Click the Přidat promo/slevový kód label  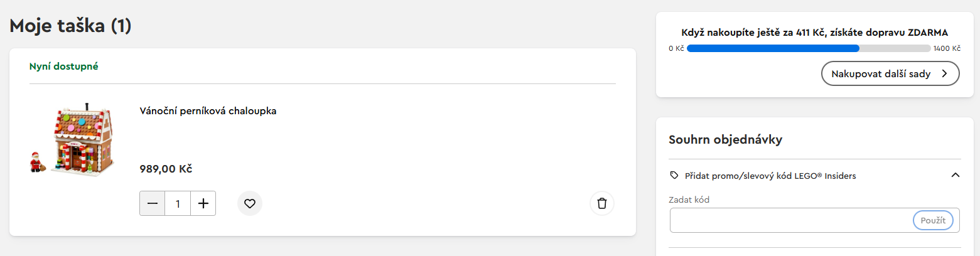[x=770, y=176]
